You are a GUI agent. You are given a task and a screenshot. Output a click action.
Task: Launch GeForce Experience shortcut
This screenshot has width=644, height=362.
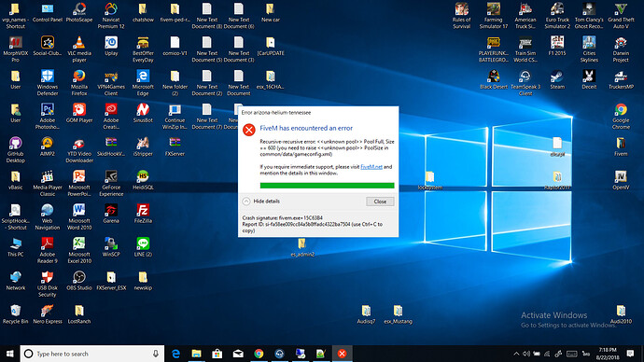(111, 184)
